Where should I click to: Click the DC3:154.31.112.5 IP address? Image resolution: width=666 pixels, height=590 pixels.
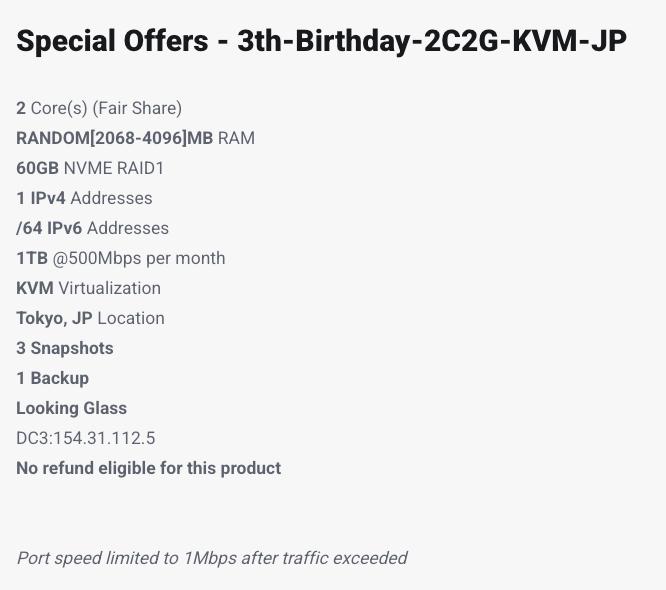86,438
